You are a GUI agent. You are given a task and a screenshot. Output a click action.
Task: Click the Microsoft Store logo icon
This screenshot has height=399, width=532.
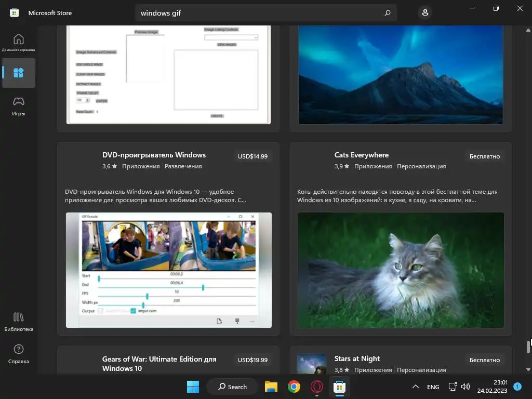[x=14, y=13]
